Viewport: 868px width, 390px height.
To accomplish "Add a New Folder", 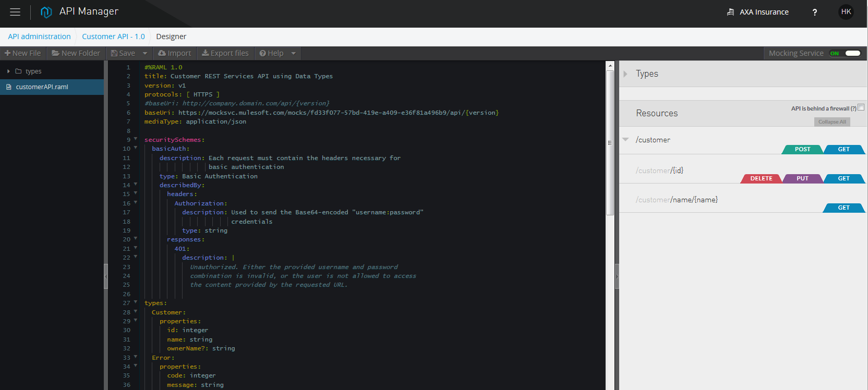I will pos(76,53).
